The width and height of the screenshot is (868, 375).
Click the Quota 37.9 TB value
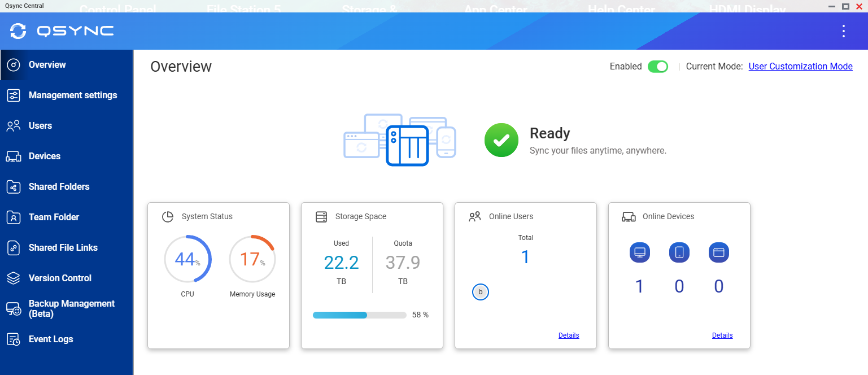(x=403, y=263)
